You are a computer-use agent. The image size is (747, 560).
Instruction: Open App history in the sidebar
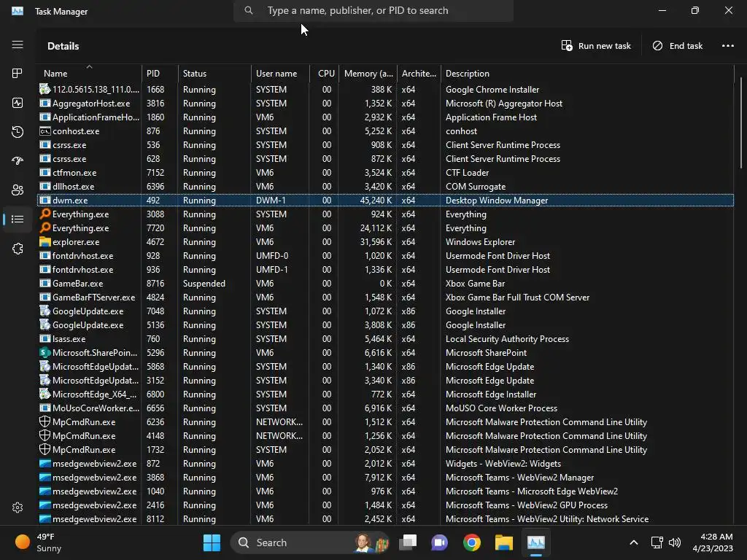18,132
